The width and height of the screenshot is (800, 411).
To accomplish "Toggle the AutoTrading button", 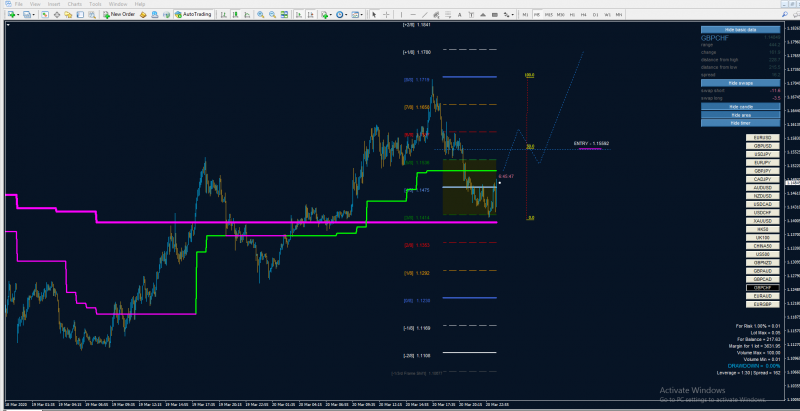I will coord(193,15).
